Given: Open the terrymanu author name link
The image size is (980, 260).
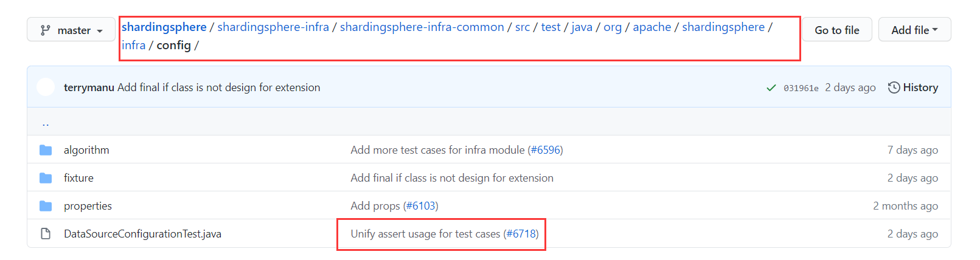Looking at the screenshot, I should click(x=89, y=87).
